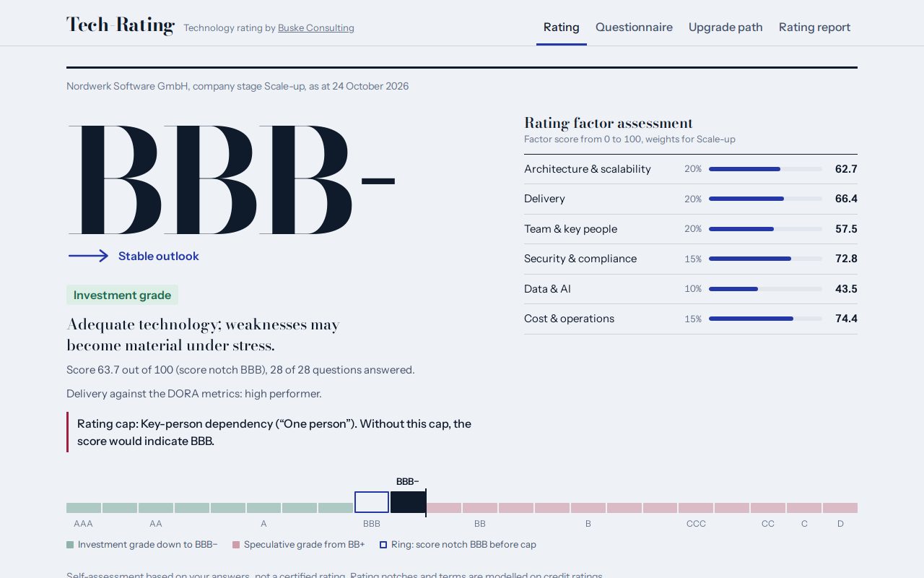Screen dimensions: 924x578
Task: Select the green Investment grade legend swatch
Action: [x=70, y=545]
